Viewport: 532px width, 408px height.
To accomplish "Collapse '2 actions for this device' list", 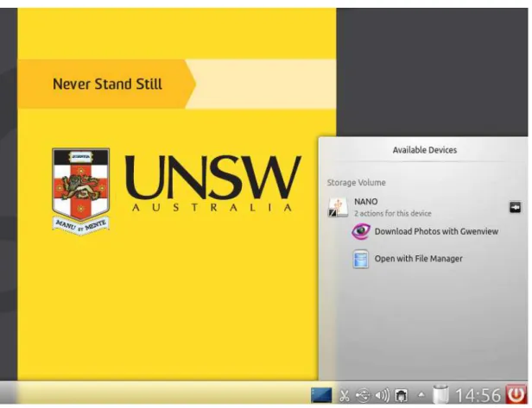I will pyautogui.click(x=393, y=214).
